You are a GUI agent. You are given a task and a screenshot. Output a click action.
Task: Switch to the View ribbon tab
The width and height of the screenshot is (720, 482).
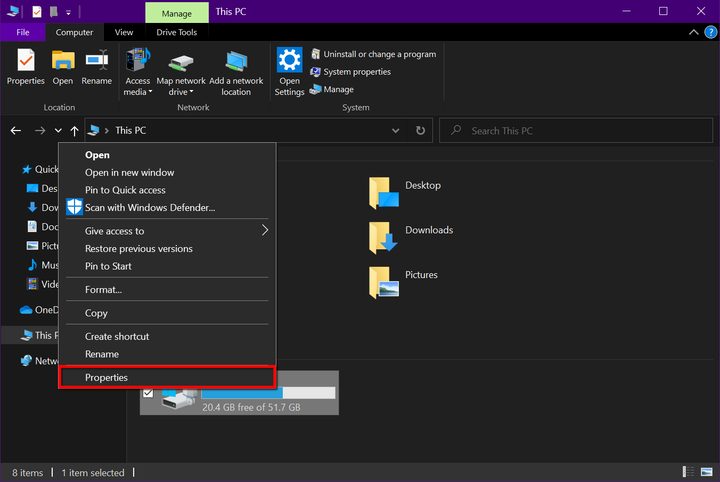[124, 32]
